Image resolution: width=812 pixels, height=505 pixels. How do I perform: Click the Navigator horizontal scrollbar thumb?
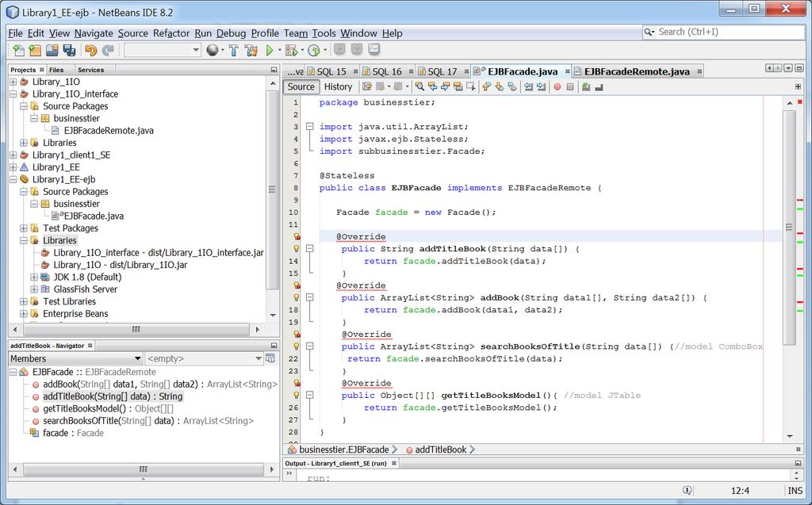coord(144,469)
